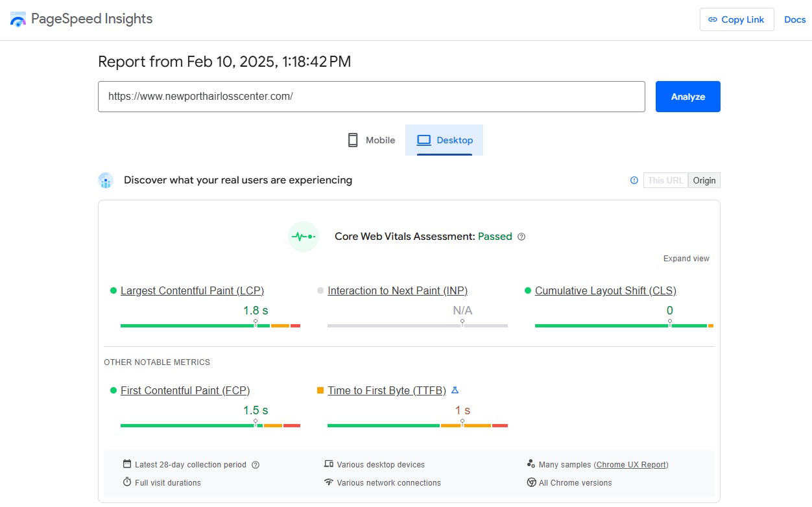Expand view of Core Web Vitals
The image size is (812, 507).
click(686, 259)
